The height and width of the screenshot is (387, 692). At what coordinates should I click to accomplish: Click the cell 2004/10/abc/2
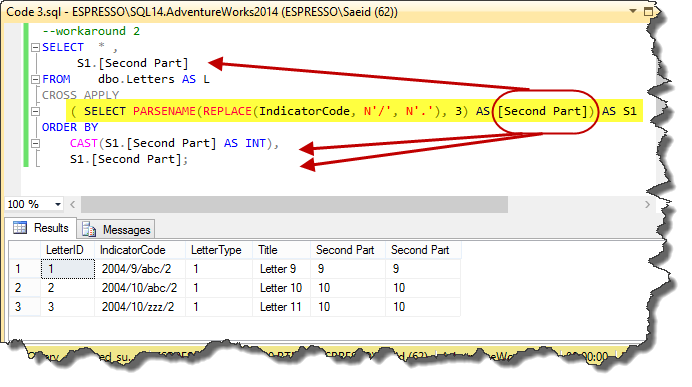pyautogui.click(x=140, y=288)
